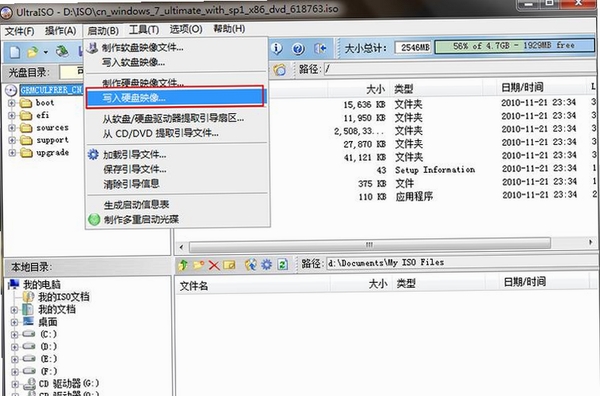This screenshot has width=600, height=396.
Task: Click the add-files icon in local toolbar
Action: click(x=251, y=264)
